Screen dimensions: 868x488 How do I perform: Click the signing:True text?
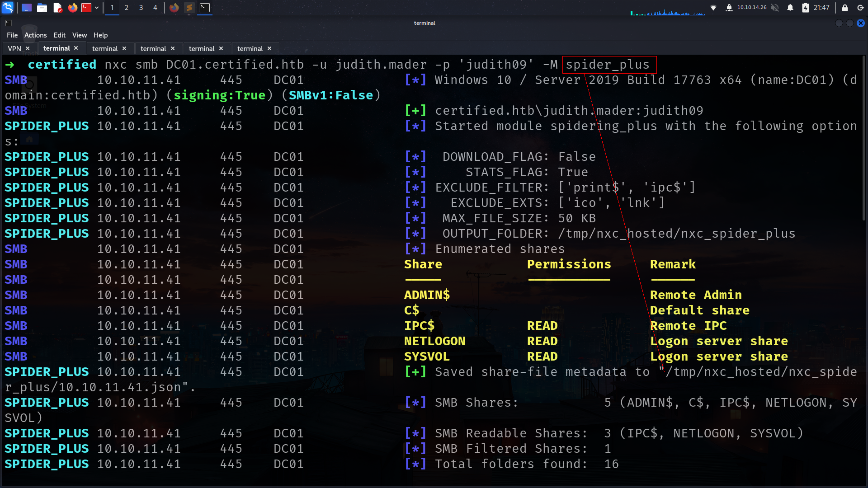[219, 95]
